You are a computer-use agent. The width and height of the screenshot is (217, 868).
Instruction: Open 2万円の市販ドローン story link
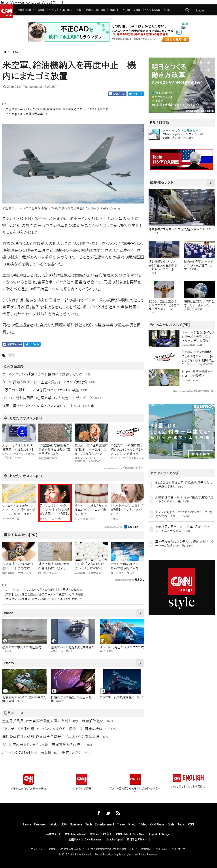(40, 390)
